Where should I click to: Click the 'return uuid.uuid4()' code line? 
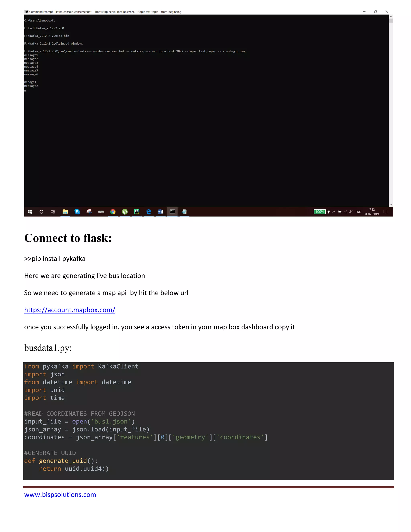pos(74,469)
